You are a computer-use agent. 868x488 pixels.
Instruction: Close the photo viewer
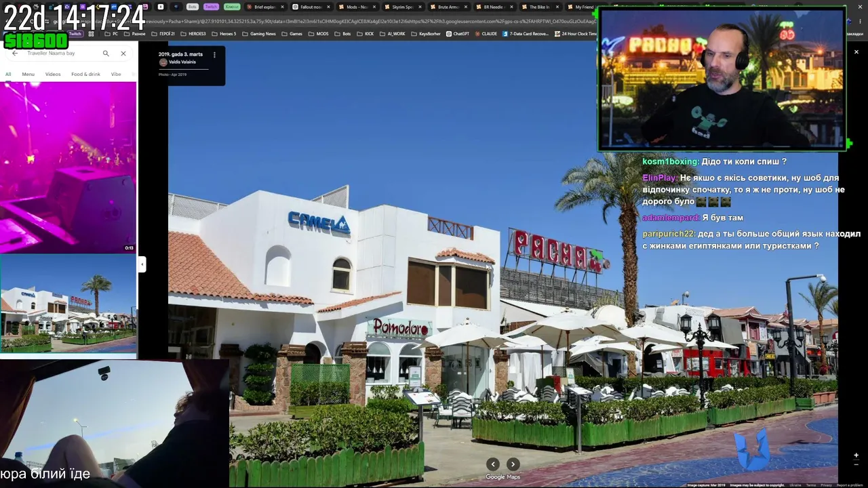[x=856, y=52]
